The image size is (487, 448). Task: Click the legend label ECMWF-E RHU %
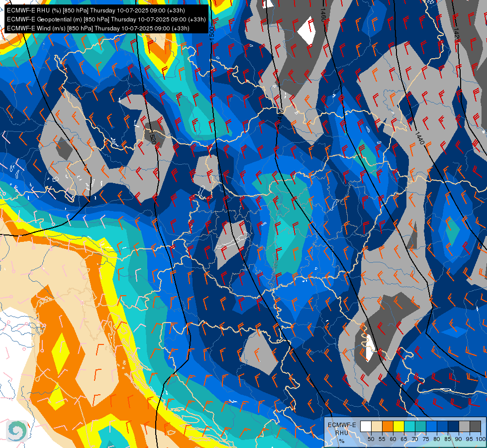[x=342, y=433]
